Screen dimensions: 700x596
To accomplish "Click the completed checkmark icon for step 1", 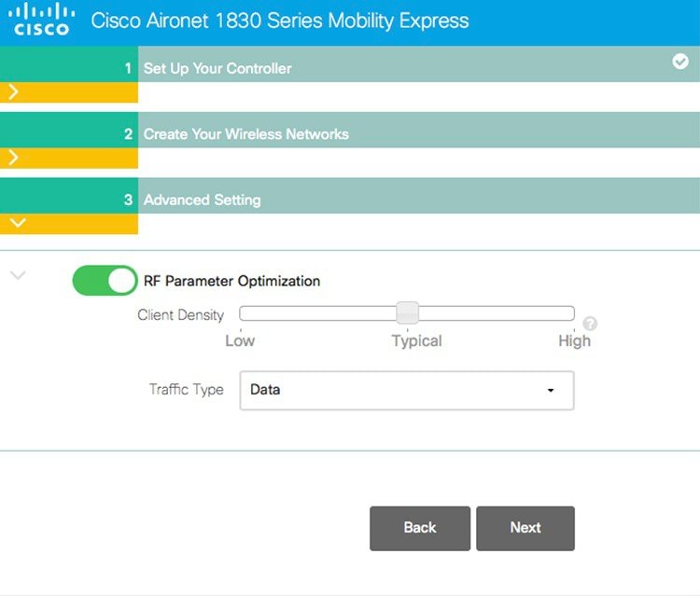I will [x=680, y=62].
